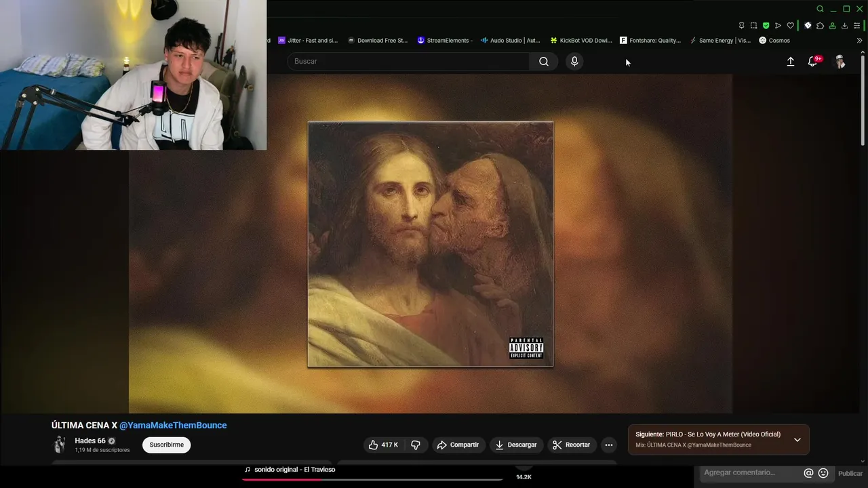This screenshot has width=868, height=488.
Task: Maximize the browser window
Action: point(846,9)
